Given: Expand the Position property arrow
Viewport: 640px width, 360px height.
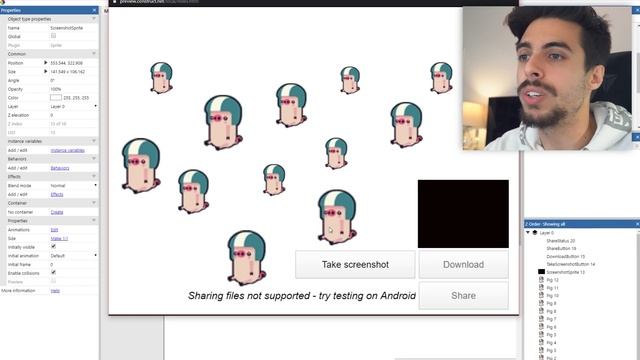Looking at the screenshot, I should [x=45, y=63].
